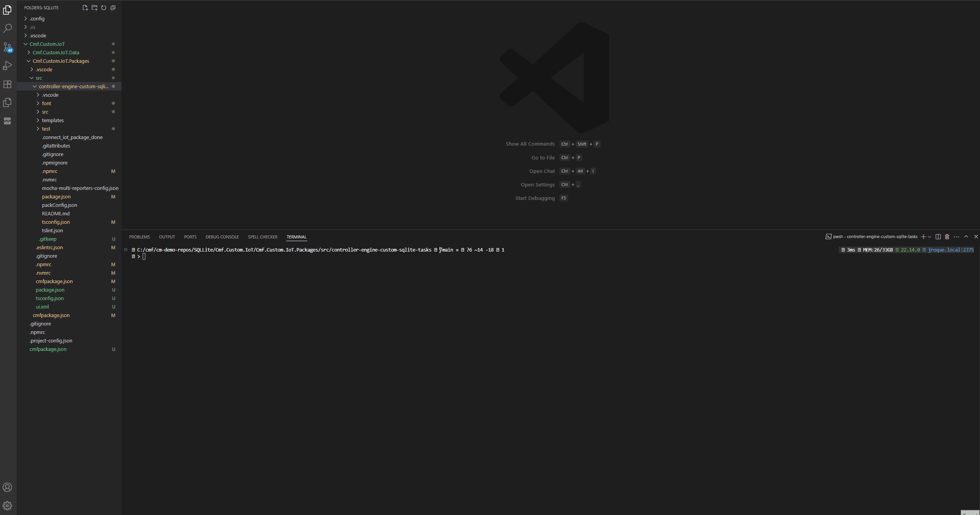Viewport: 980px width, 515px height.
Task: Expand the font folder
Action: [x=69, y=103]
